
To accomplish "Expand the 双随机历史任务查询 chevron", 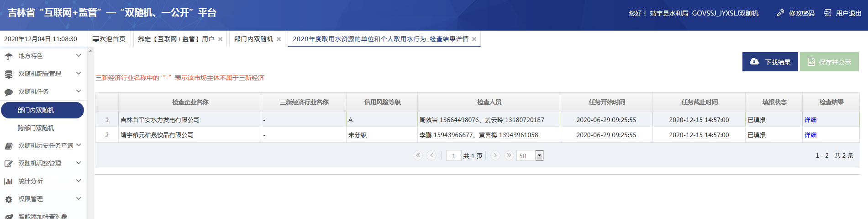I will [79, 145].
